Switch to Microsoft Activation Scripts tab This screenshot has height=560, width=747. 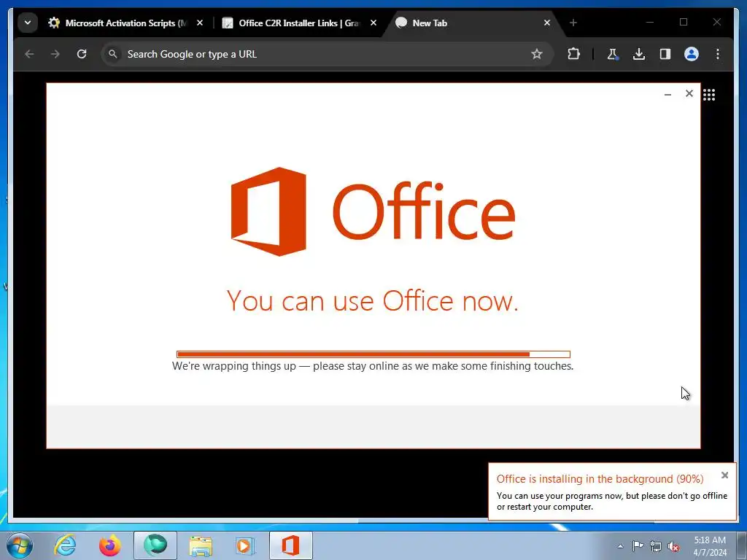coord(119,23)
